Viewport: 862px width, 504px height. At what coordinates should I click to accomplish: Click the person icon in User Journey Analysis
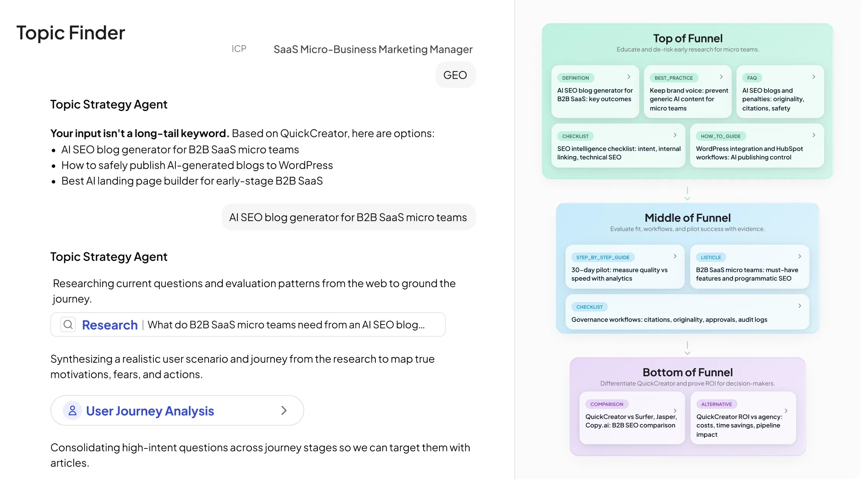tap(73, 411)
